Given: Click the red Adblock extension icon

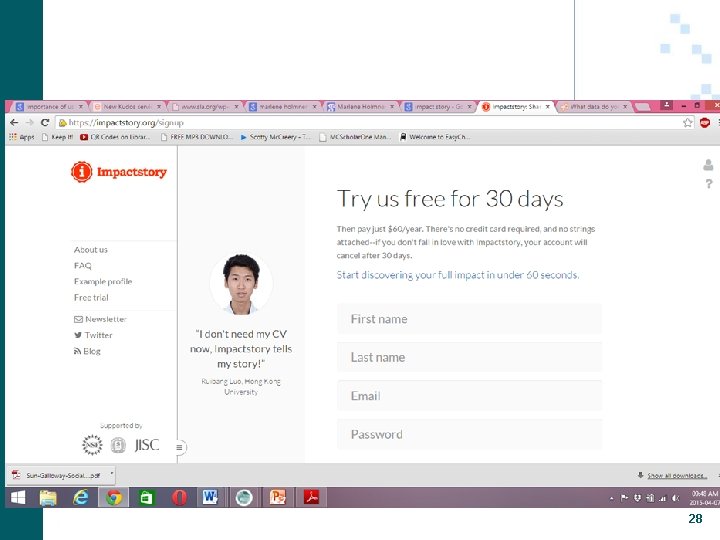Looking at the screenshot, I should coord(705,123).
